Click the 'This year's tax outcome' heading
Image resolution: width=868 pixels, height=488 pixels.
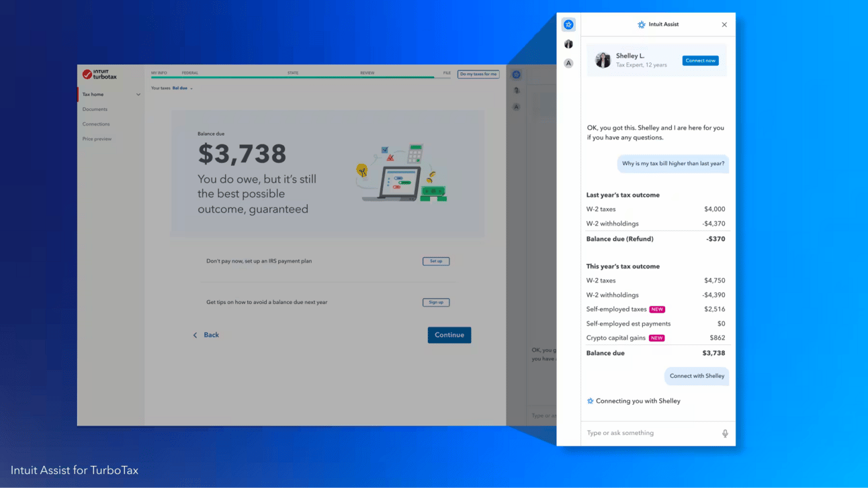pyautogui.click(x=623, y=266)
